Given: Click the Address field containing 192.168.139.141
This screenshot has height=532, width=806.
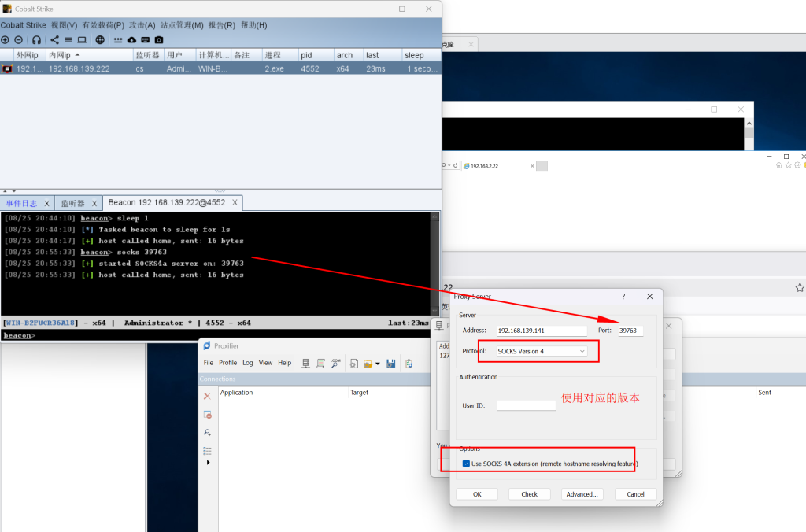Looking at the screenshot, I should (542, 331).
